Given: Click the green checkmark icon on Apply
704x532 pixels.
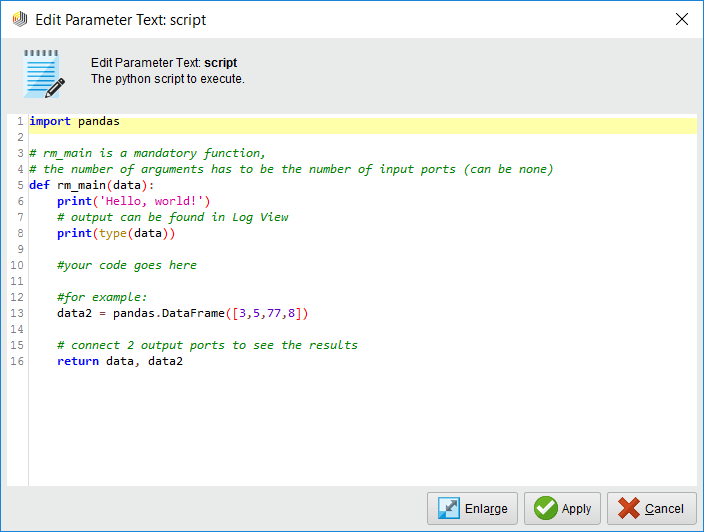Looking at the screenshot, I should [545, 508].
